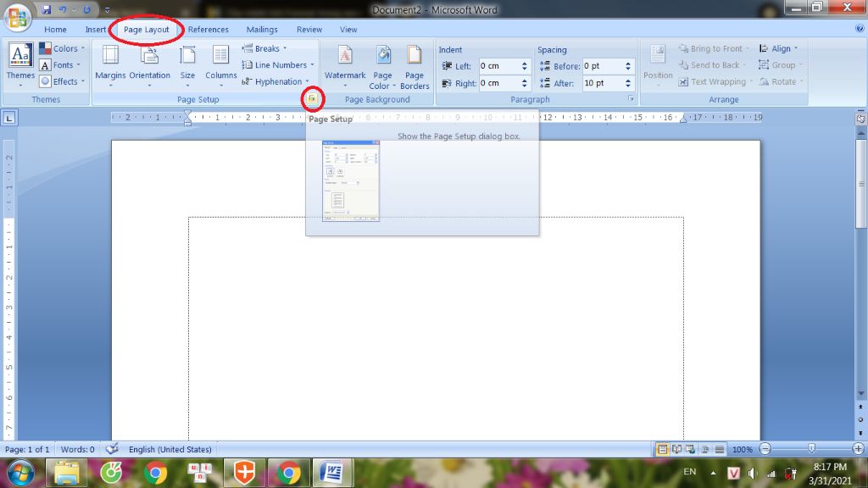Increase Spacing Before with spinner

[x=628, y=63]
